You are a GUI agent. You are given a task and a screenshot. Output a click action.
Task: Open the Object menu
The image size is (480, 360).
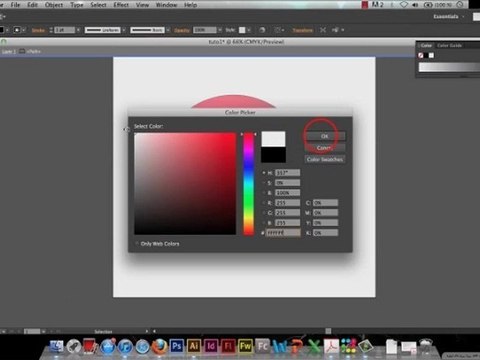(x=54, y=5)
